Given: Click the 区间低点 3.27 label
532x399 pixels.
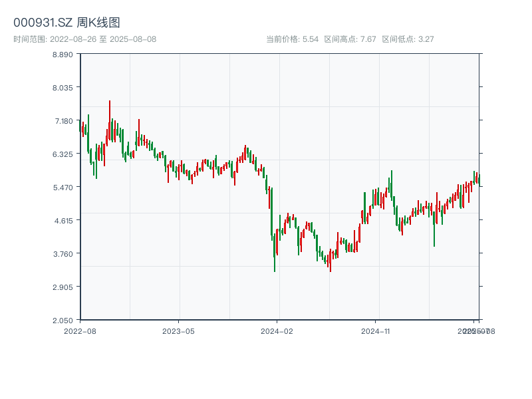Looking at the screenshot, I should [408, 39].
